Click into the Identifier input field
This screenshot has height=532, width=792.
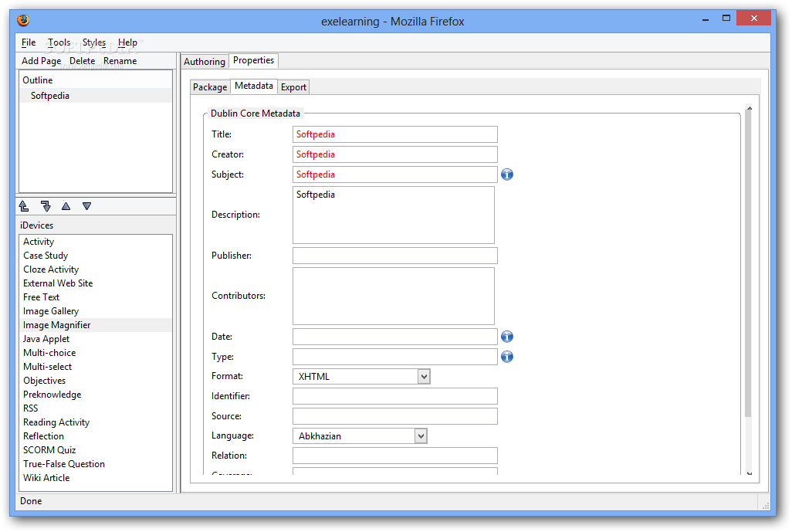(395, 396)
